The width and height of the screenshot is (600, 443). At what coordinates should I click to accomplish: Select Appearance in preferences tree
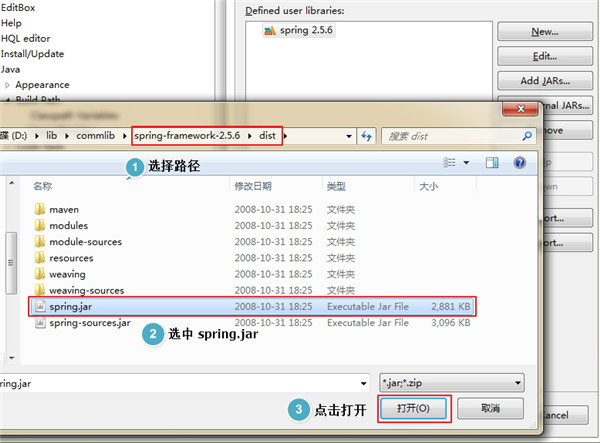pyautogui.click(x=42, y=85)
